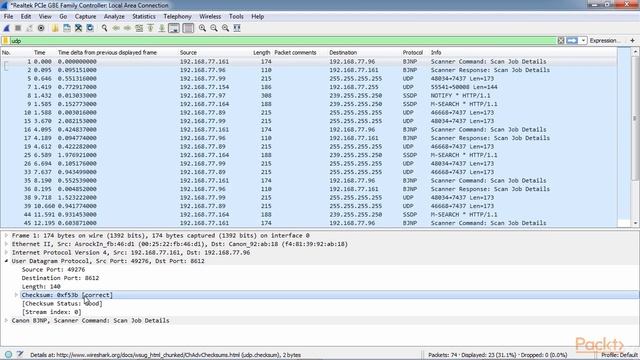640x360 pixels.
Task: Go back to previous packet in history
Action: tap(116, 28)
